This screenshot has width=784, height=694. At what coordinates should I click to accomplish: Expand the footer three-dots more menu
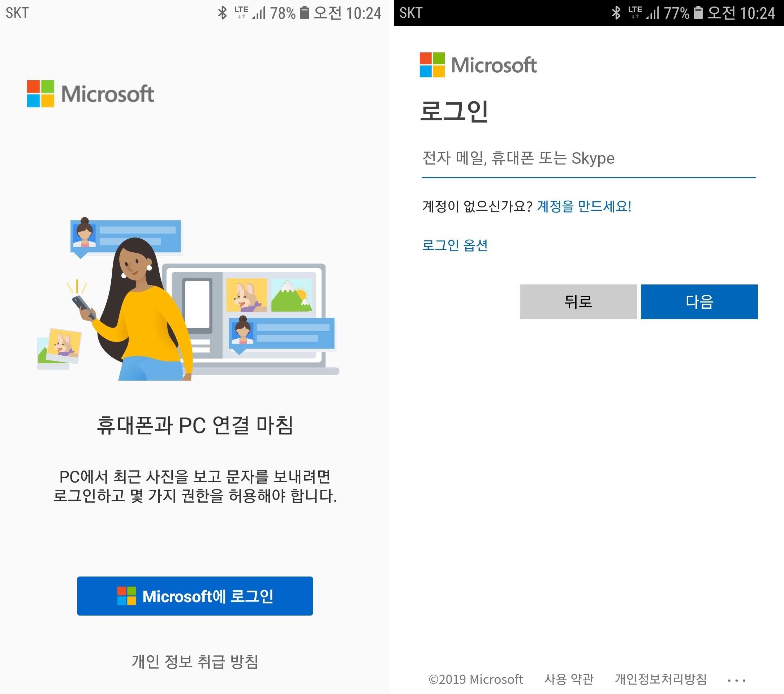(x=736, y=680)
